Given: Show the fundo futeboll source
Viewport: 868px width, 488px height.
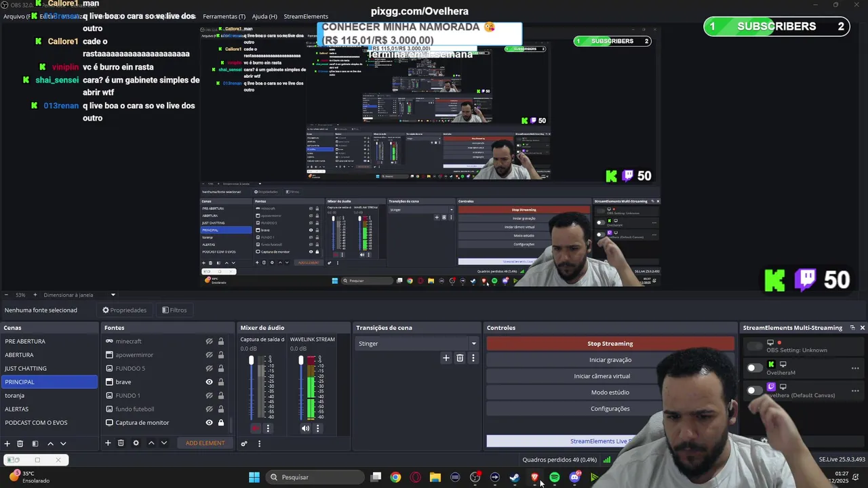Looking at the screenshot, I should pos(209,409).
